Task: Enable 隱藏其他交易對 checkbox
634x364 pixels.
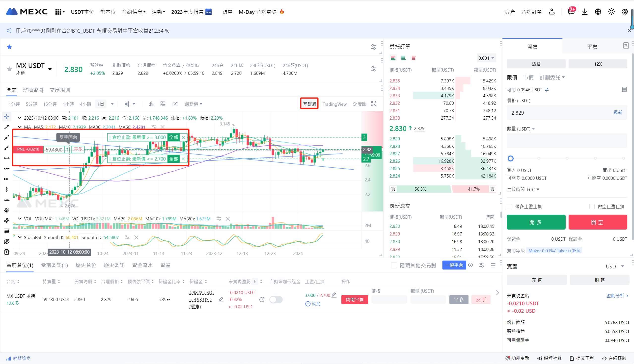Action: pyautogui.click(x=394, y=265)
